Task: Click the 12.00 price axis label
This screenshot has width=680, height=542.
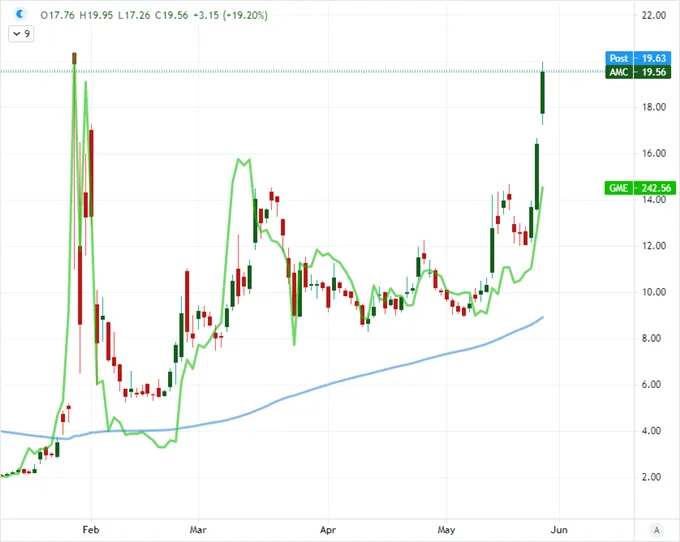Action: click(x=654, y=246)
